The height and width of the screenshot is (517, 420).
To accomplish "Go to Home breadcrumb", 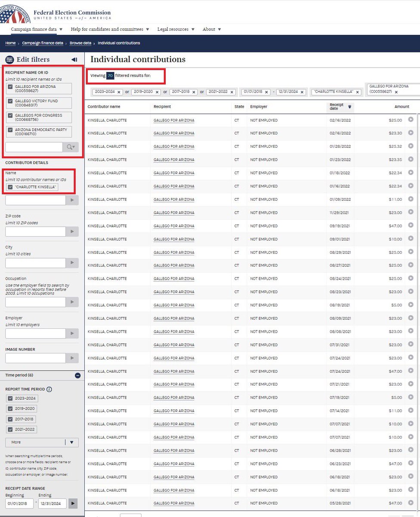I will pyautogui.click(x=10, y=43).
